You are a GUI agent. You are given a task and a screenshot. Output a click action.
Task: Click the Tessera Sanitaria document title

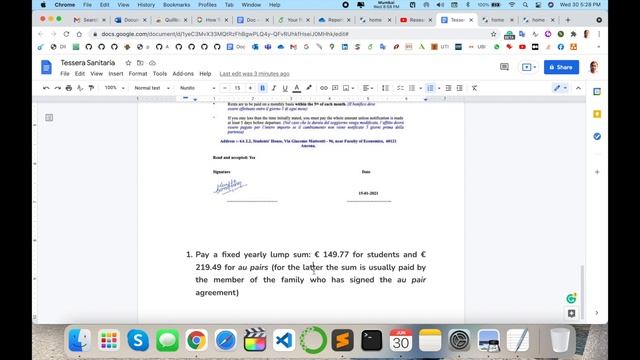click(x=88, y=63)
